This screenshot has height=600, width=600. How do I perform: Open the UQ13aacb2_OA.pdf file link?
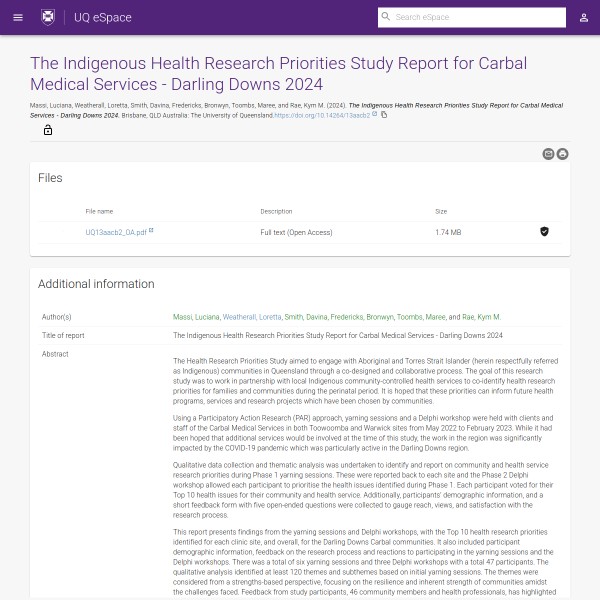click(116, 232)
